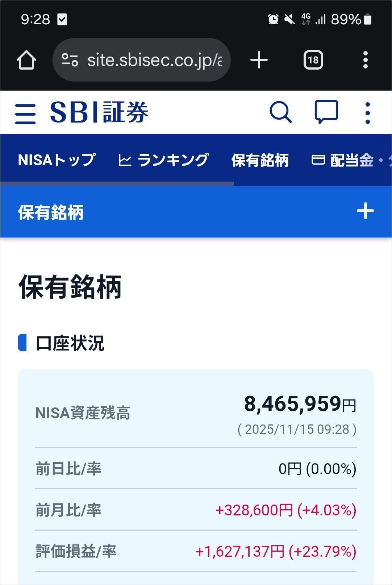Open the ランキング tab
The width and height of the screenshot is (392, 585).
164,160
